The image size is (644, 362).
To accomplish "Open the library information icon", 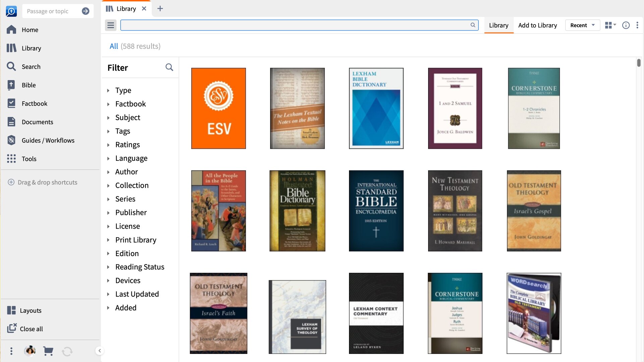I will (626, 25).
